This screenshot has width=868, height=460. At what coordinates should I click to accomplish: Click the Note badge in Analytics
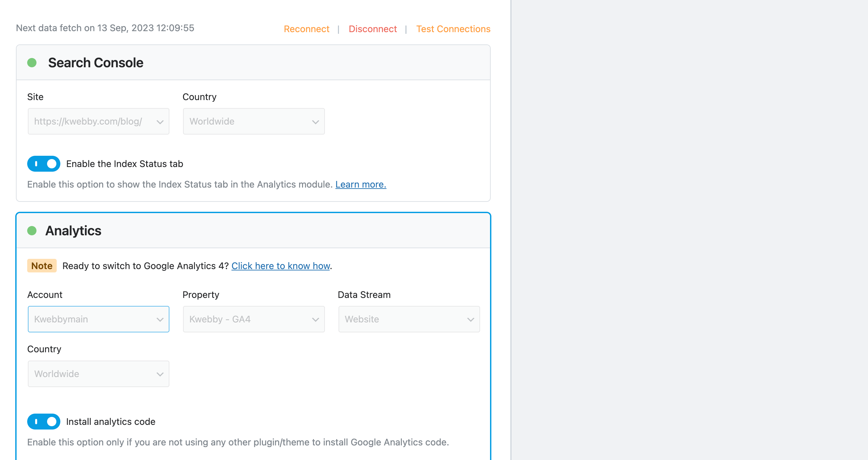pyautogui.click(x=42, y=266)
